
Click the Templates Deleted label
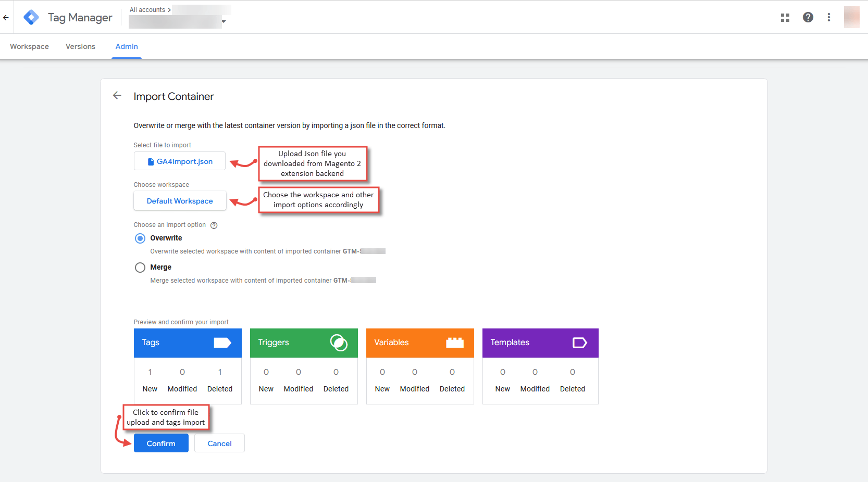point(573,389)
